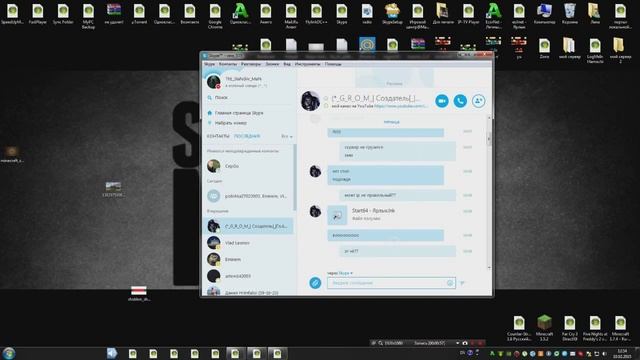Open the SkypeSetup desktop icon
This screenshot has height=360, width=640.
click(392, 13)
